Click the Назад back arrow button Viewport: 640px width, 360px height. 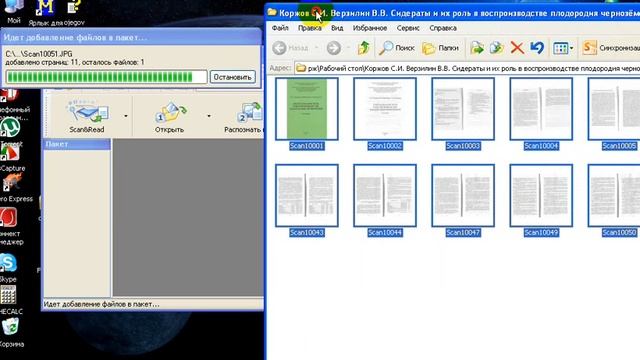(291, 48)
